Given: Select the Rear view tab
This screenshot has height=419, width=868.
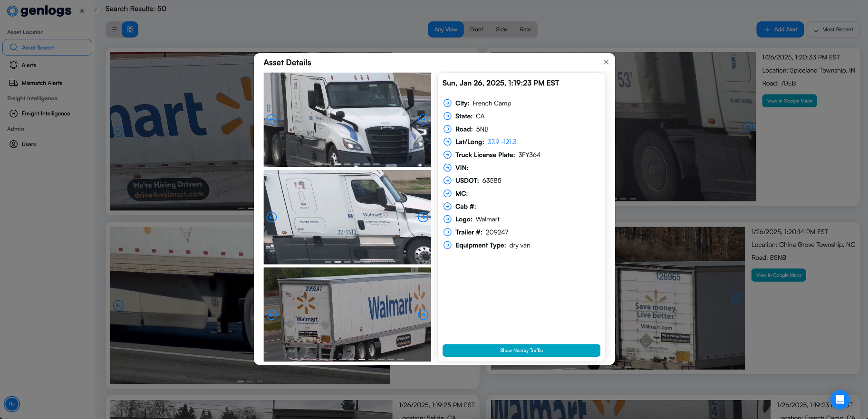Looking at the screenshot, I should point(525,29).
